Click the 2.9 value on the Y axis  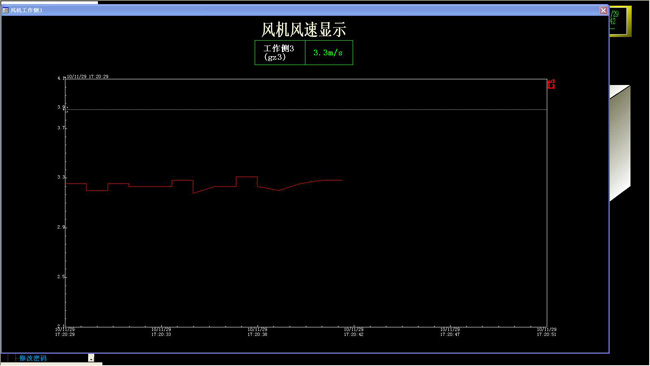61,227
